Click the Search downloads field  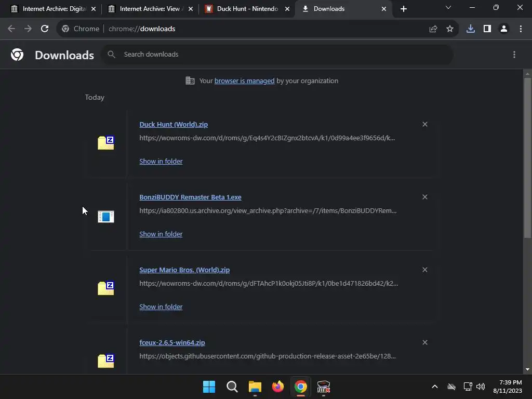pyautogui.click(x=277, y=54)
